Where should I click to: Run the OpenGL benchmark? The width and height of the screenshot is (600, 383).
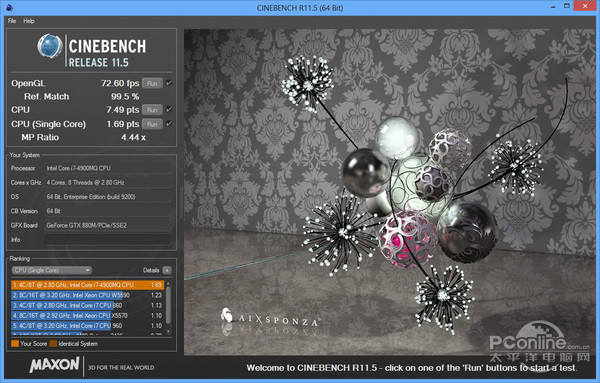(152, 83)
